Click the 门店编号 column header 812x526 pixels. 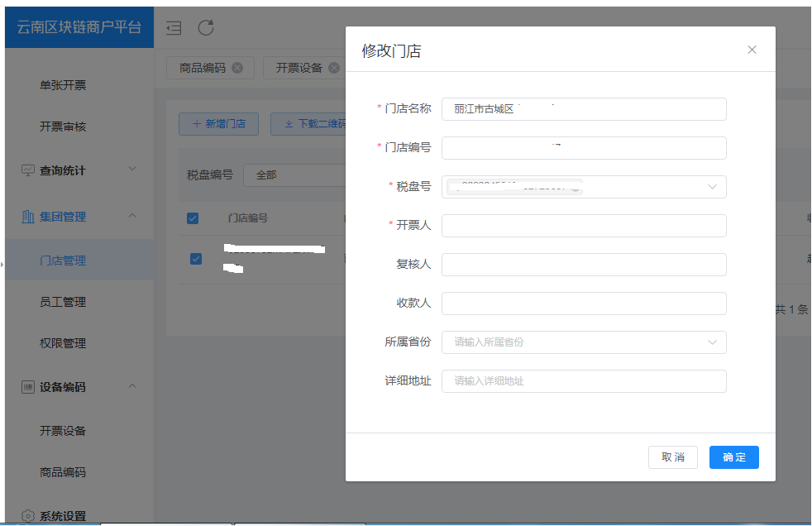coord(247,218)
